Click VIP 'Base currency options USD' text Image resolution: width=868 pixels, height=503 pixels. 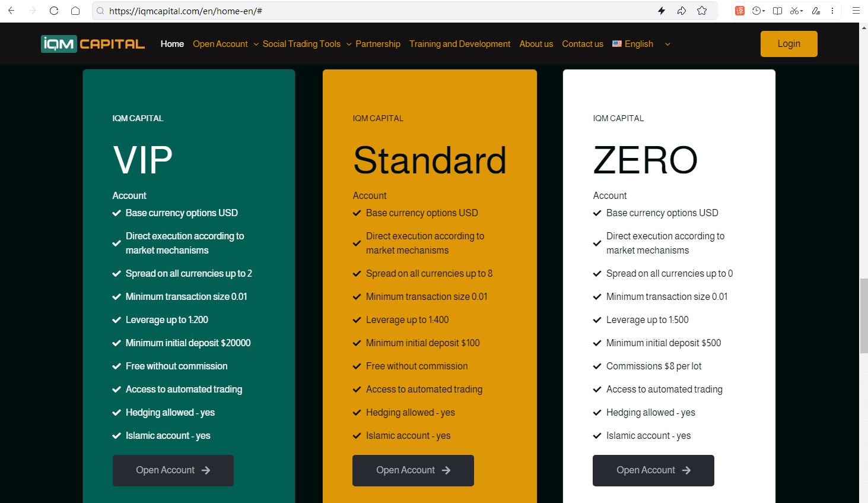point(182,213)
